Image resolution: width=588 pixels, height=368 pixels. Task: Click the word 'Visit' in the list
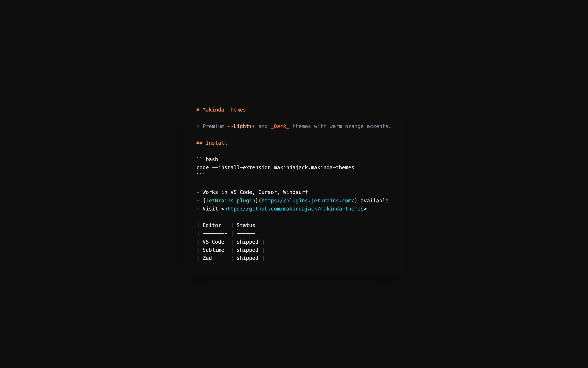(210, 209)
